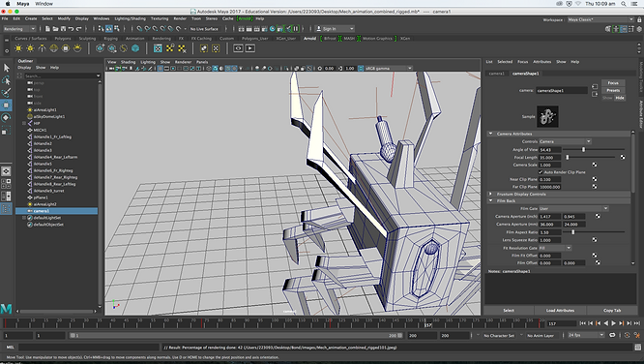This screenshot has height=364, width=644.
Task: Toggle MEL command language switch
Action: point(11,348)
